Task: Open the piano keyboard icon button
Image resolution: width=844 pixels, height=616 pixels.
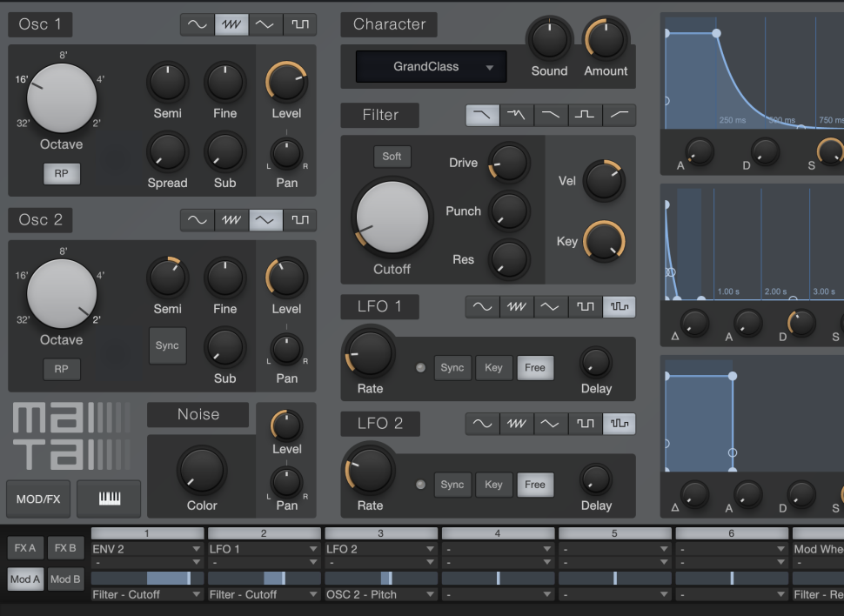Action: pos(109,499)
